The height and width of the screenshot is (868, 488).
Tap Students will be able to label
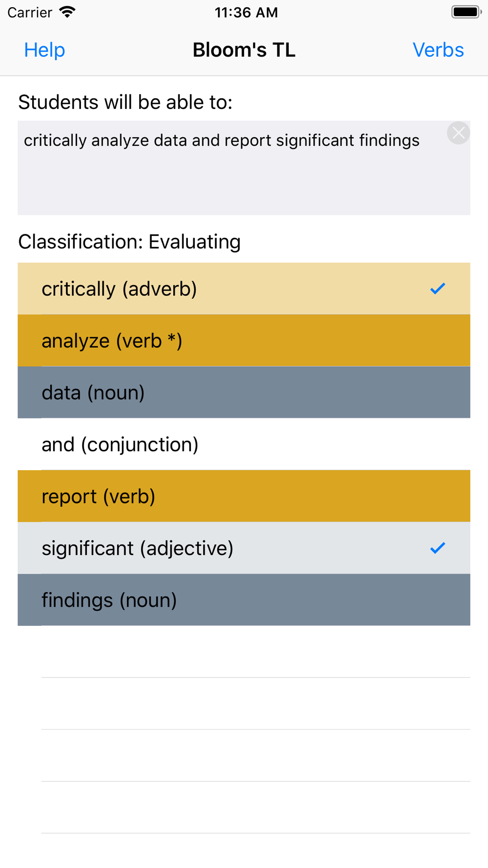pyautogui.click(x=125, y=102)
